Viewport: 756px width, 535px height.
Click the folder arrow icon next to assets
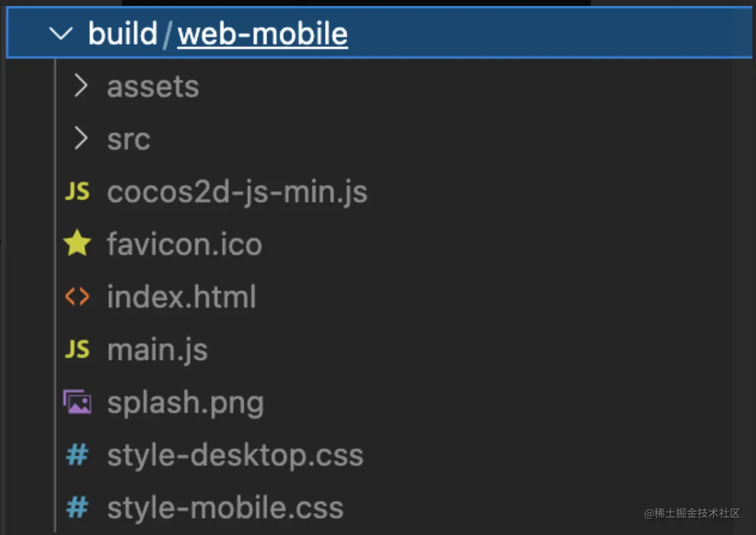pyautogui.click(x=80, y=86)
